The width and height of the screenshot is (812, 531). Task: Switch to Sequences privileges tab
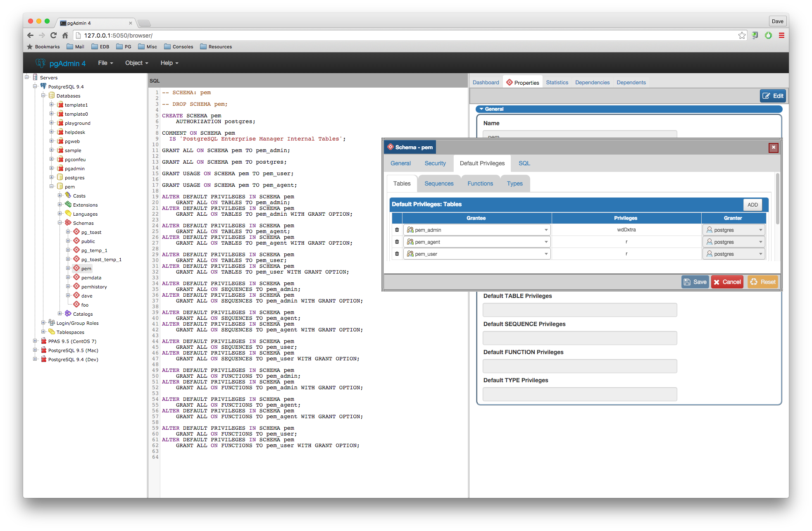[x=439, y=183]
